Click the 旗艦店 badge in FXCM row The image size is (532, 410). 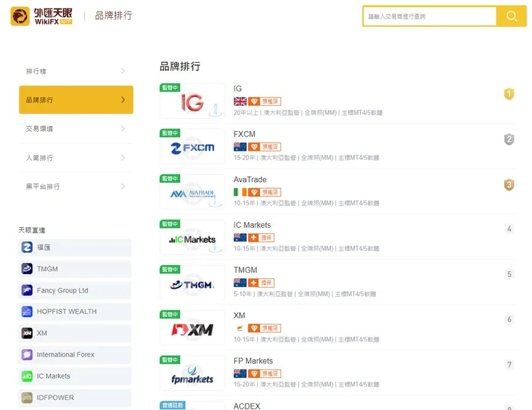(264, 147)
